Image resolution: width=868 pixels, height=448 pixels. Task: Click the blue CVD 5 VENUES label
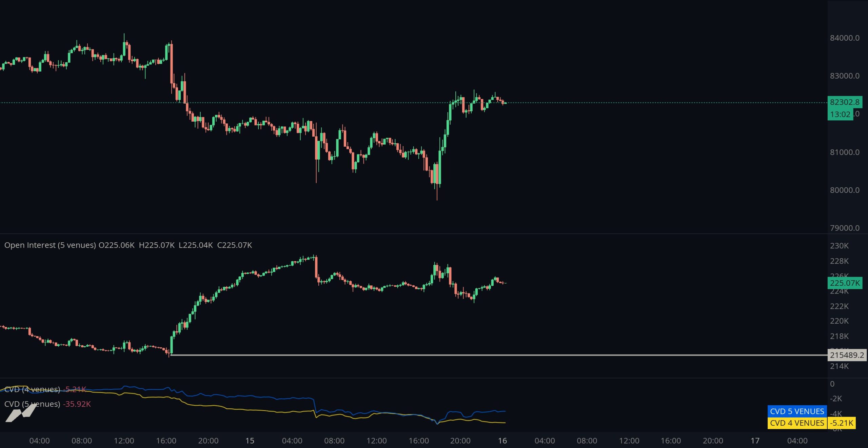[x=797, y=411]
